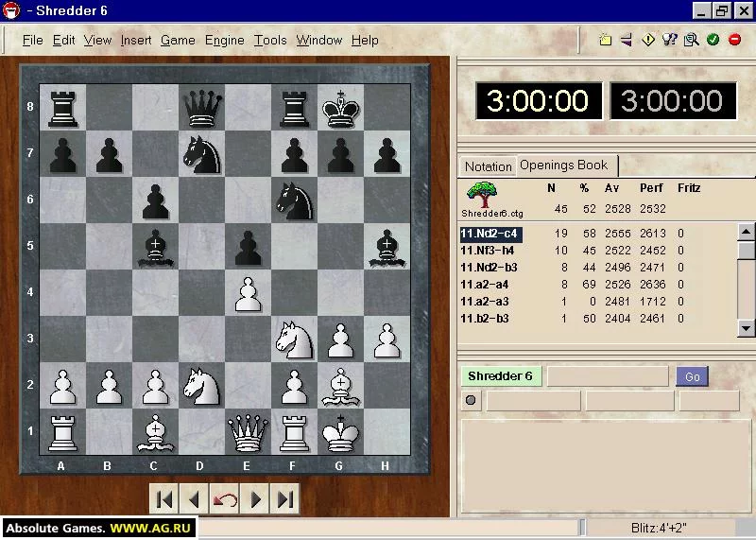The height and width of the screenshot is (540, 756).
Task: Click the openings book scroll up arrow
Action: [746, 232]
